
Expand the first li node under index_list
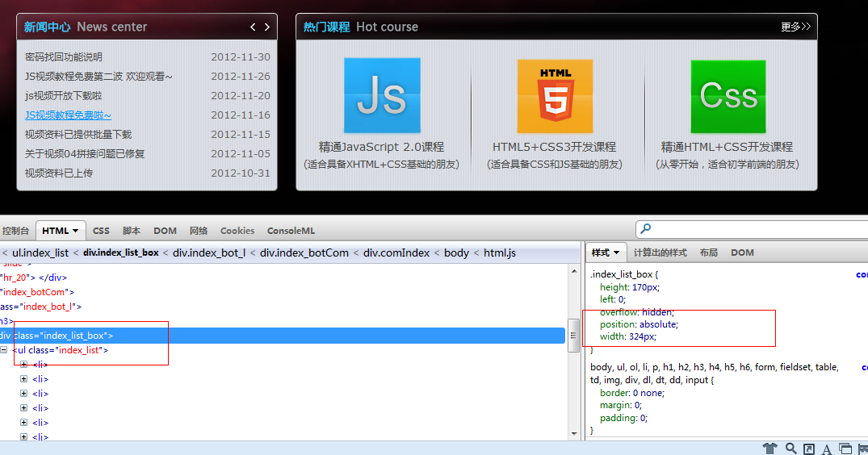tap(23, 365)
